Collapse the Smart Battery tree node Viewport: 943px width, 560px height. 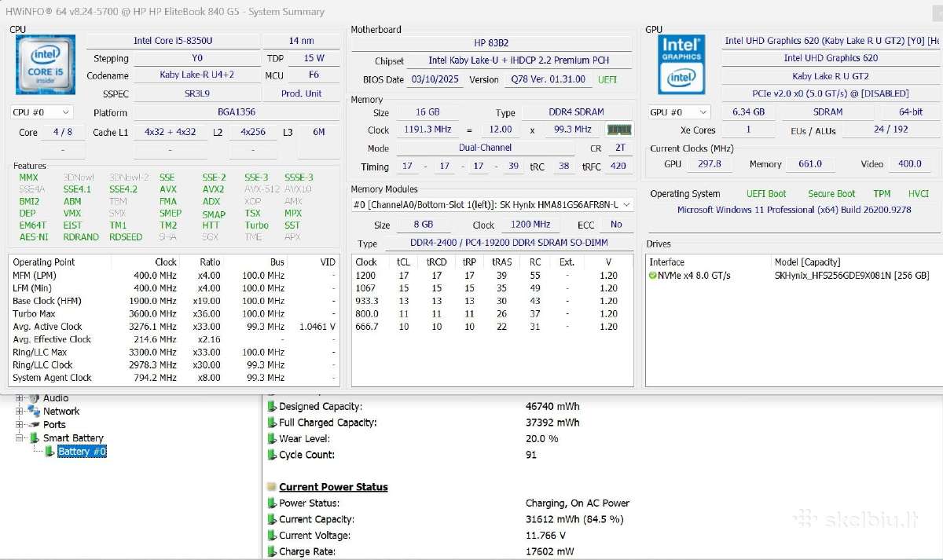coord(20,438)
